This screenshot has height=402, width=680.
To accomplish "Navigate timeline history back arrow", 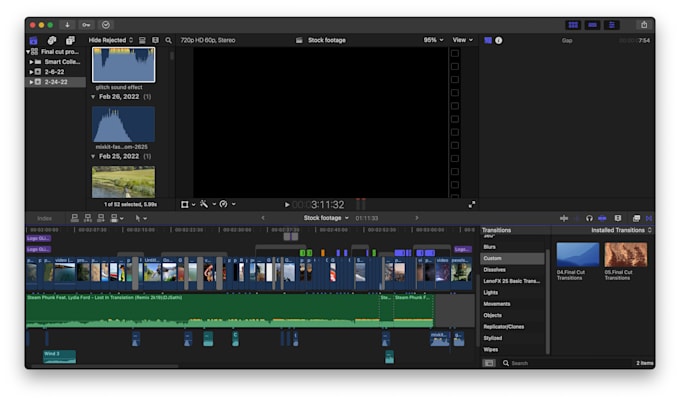I will [x=263, y=218].
